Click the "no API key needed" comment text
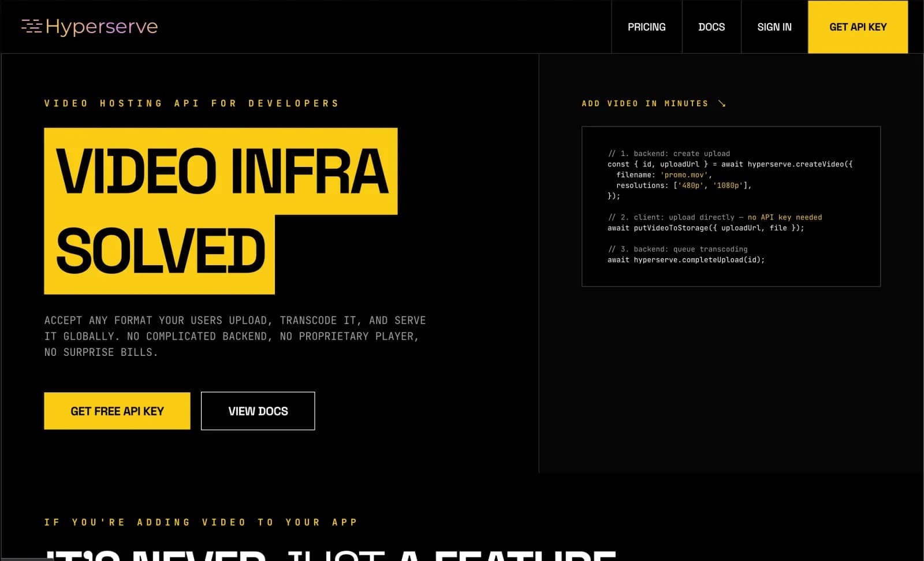924x561 pixels. tap(785, 217)
